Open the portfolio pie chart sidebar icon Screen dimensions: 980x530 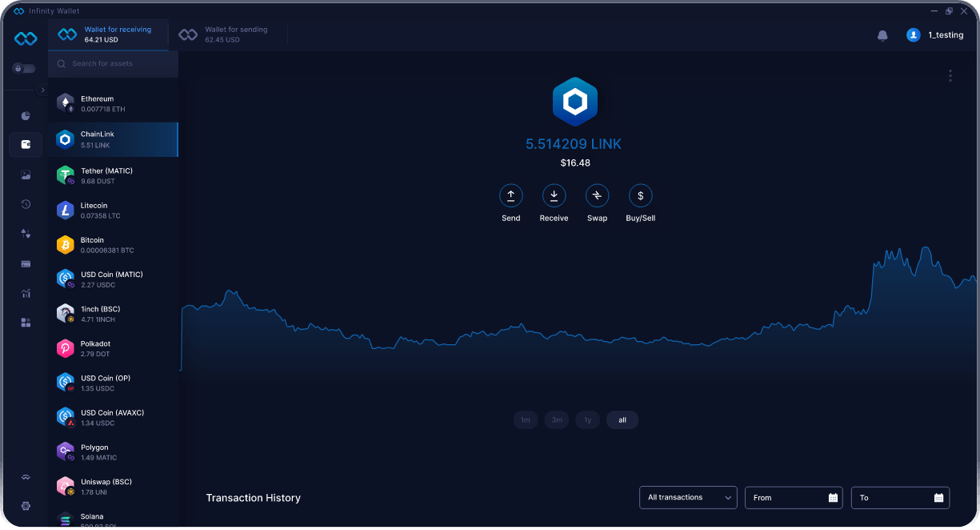coord(26,116)
